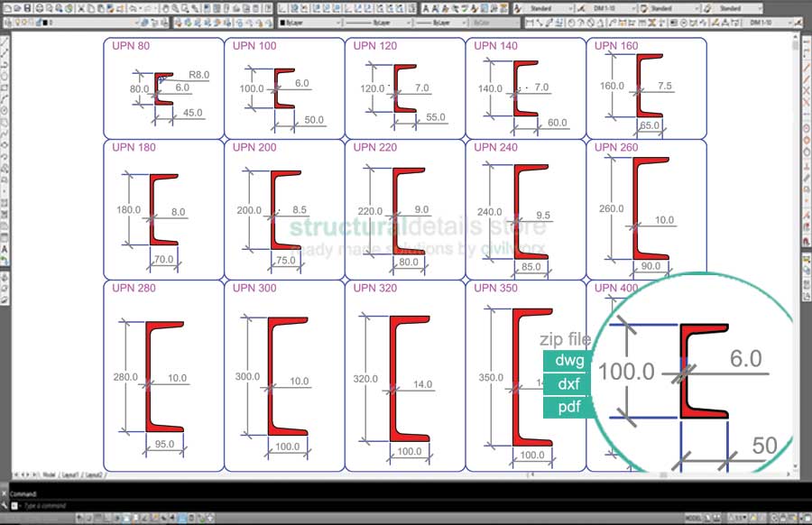Image resolution: width=812 pixels, height=525 pixels.
Task: Select the Multiline Text 'A' tool in left toolbar
Action: 5,248
